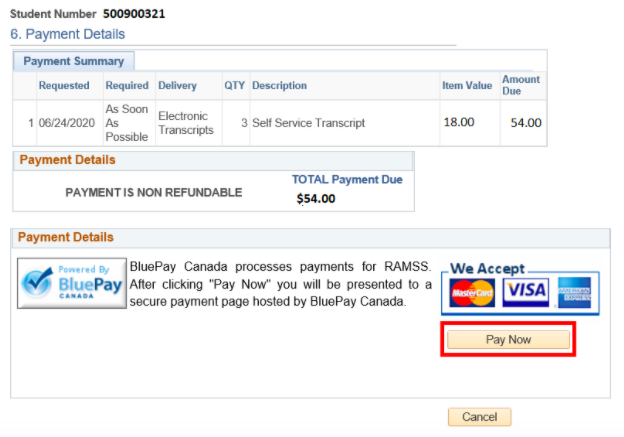Click the VISA card icon
624x437 pixels.
point(525,292)
